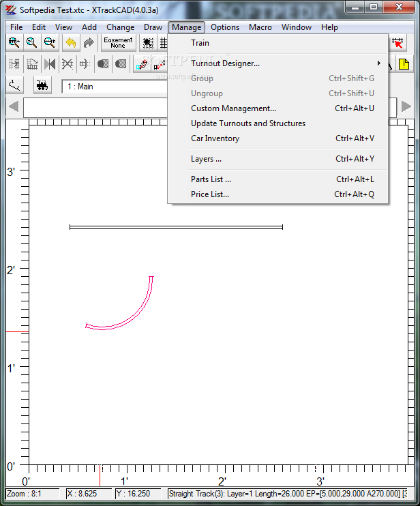
Task: Click the second Tunnel dome icon
Action: tap(120, 64)
